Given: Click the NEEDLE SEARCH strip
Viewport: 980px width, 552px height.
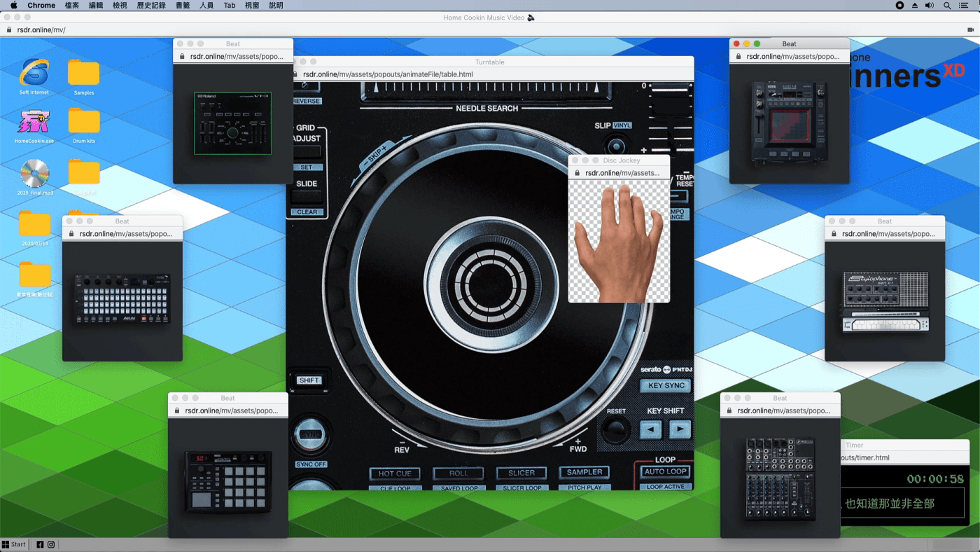Looking at the screenshot, I should pos(486,90).
